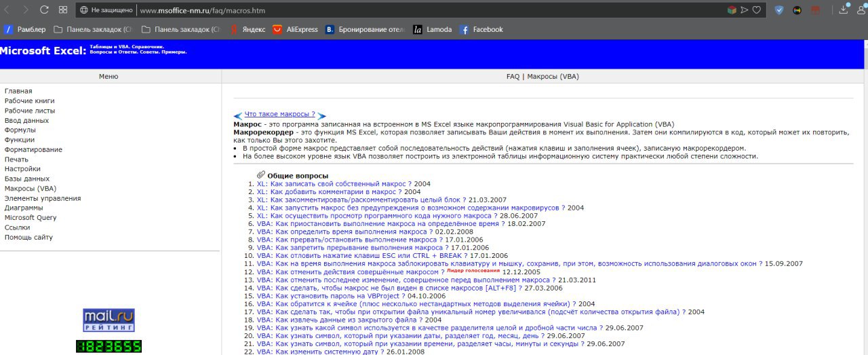Open the AliExpress bookmark
The image size is (868, 355).
295,29
